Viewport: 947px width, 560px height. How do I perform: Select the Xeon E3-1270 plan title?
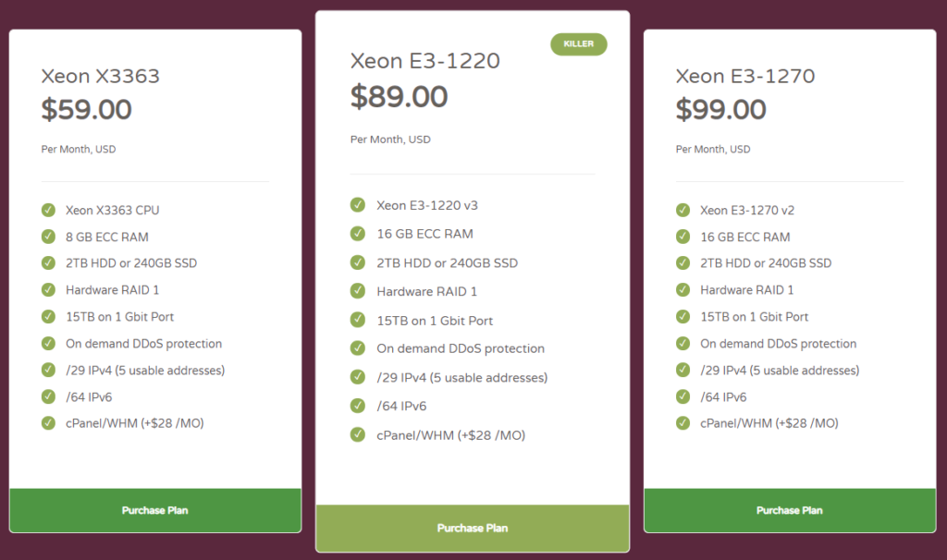(x=744, y=76)
